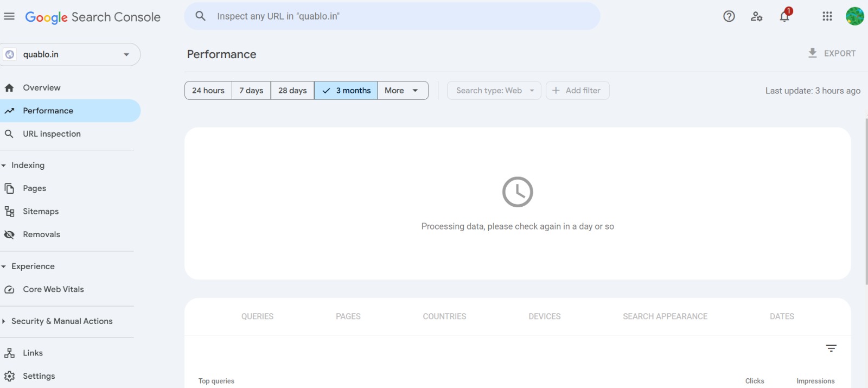Click the Clicks column header
Screen dimensions: 868x388
755,381
